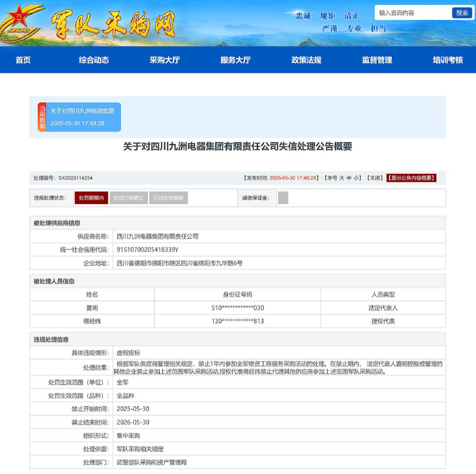Click the 处理结果 description text
Screen dimensions: 476x474
click(278, 368)
